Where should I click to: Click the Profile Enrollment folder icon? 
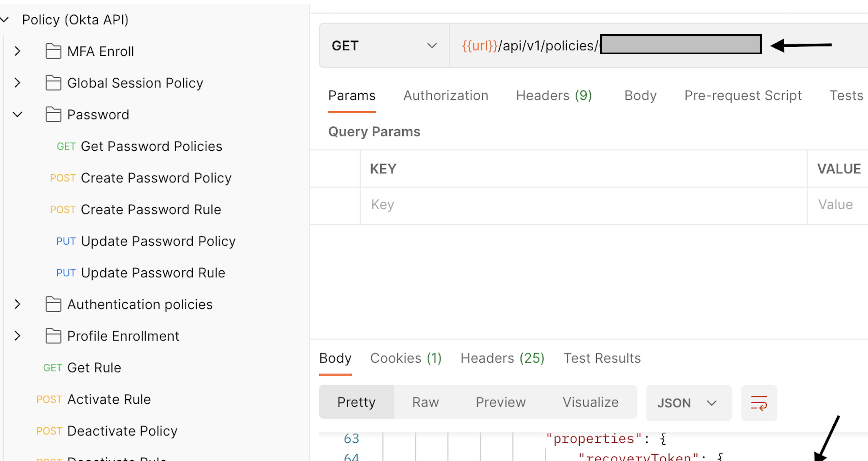click(53, 336)
